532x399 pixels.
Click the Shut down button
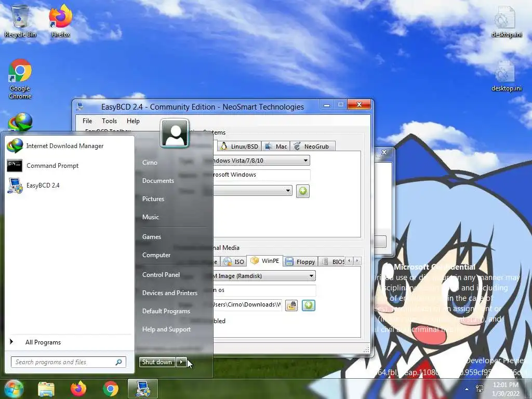157,362
